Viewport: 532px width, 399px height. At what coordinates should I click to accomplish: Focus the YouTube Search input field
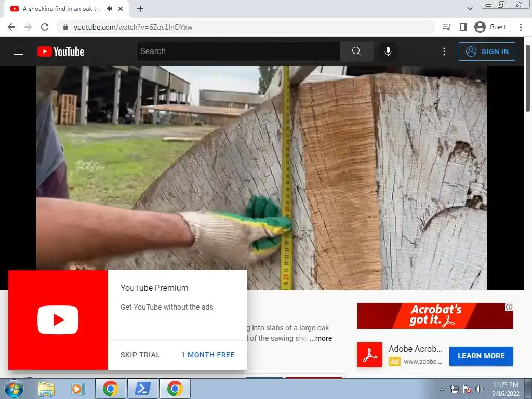pos(238,51)
